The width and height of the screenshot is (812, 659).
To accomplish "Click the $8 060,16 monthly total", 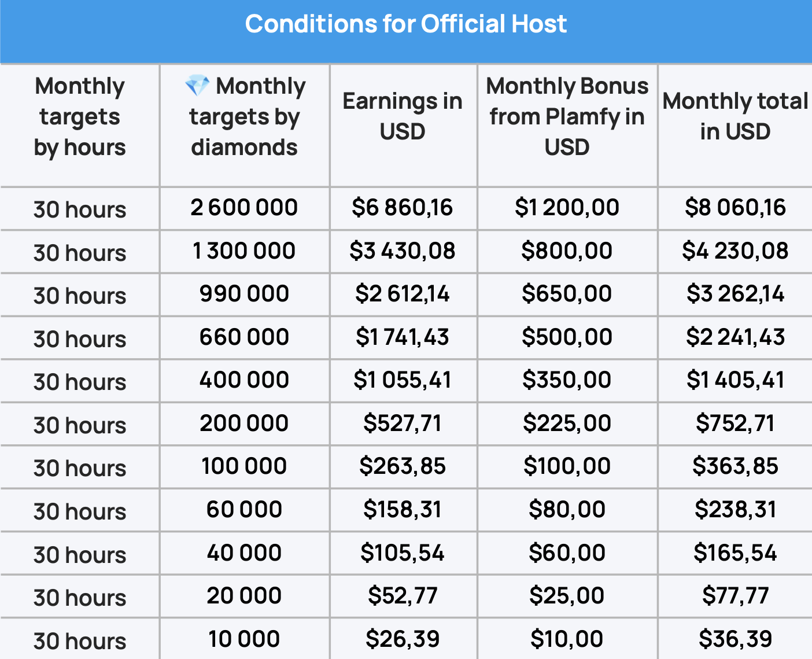I will coord(735,208).
